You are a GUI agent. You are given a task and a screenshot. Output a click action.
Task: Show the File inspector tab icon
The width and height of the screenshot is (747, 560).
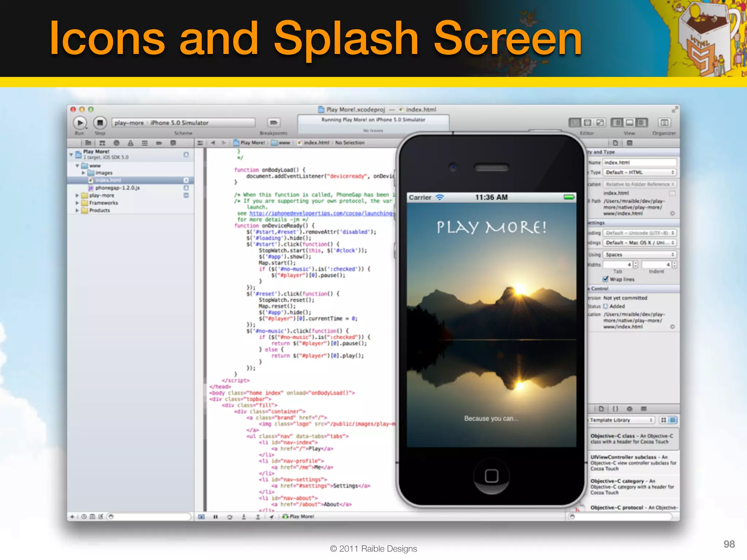click(615, 143)
